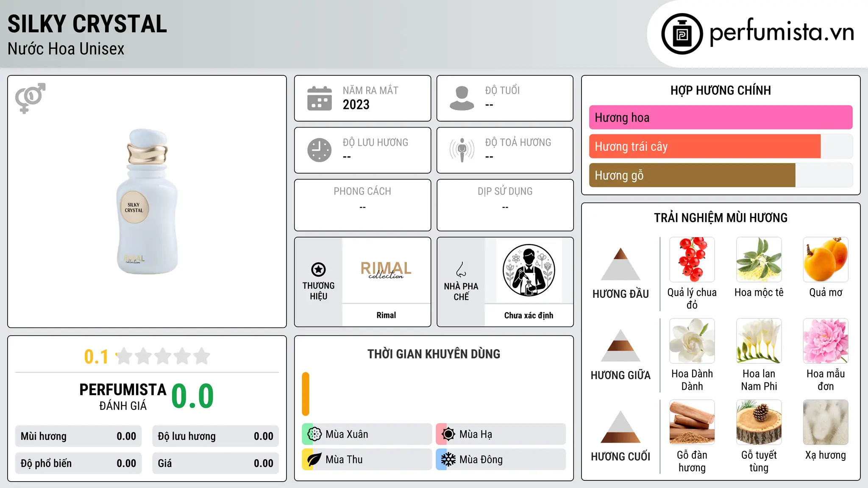Click the ĐỘ TUỔI label text
Screen dimensions: 868x488
[x=502, y=90]
